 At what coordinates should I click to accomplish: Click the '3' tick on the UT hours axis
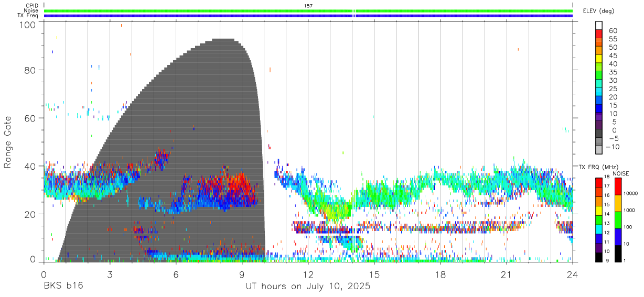[x=110, y=274]
